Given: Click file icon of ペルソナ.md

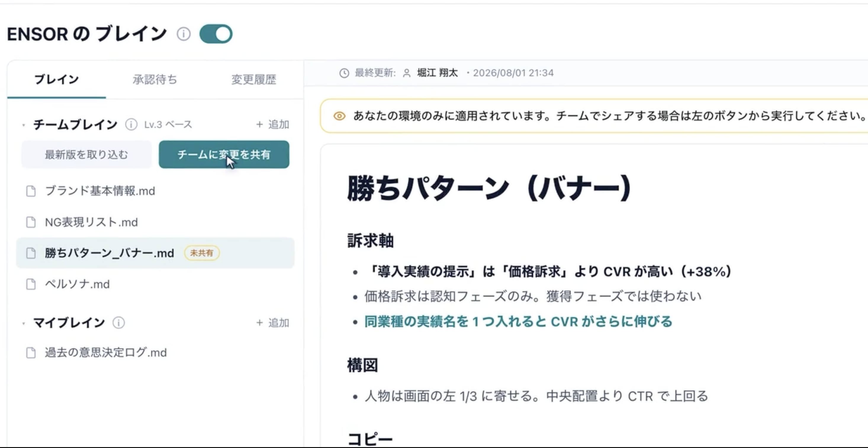Looking at the screenshot, I should coord(31,284).
